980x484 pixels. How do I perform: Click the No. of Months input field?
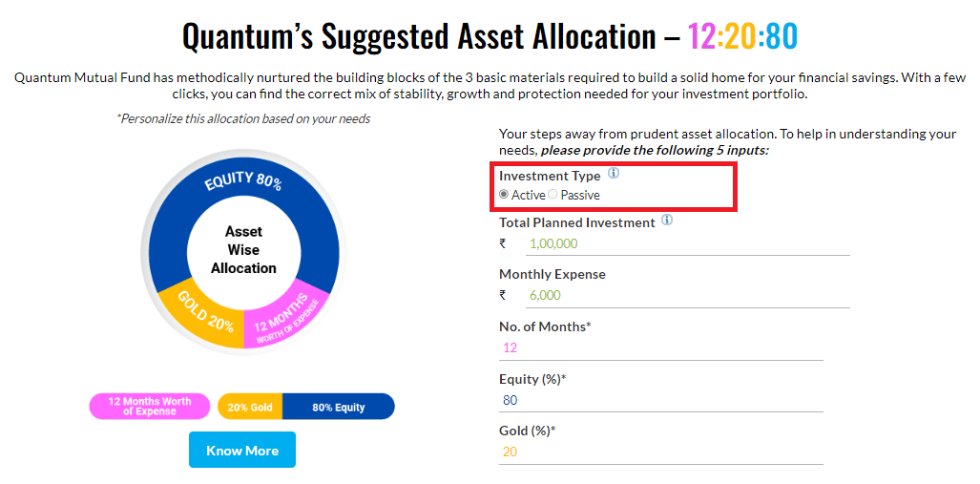tap(661, 348)
